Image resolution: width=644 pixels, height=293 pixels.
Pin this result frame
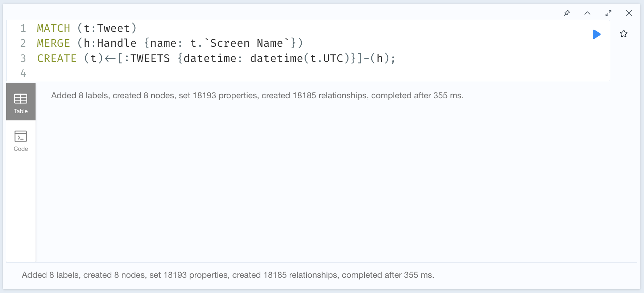click(x=567, y=13)
